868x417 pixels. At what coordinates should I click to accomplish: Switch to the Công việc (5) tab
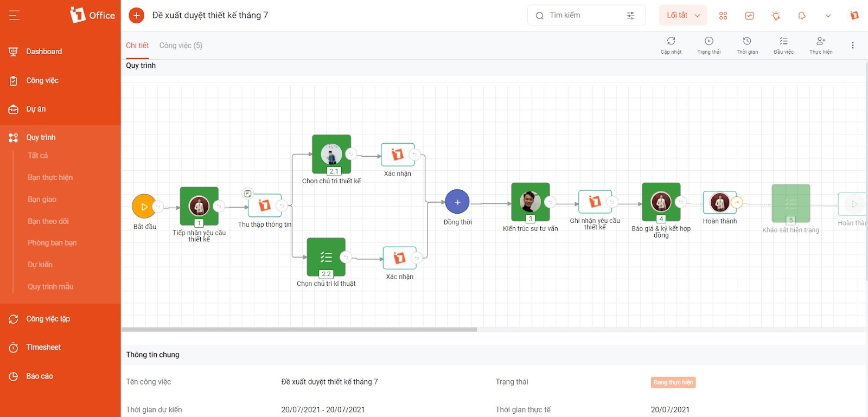pyautogui.click(x=181, y=46)
